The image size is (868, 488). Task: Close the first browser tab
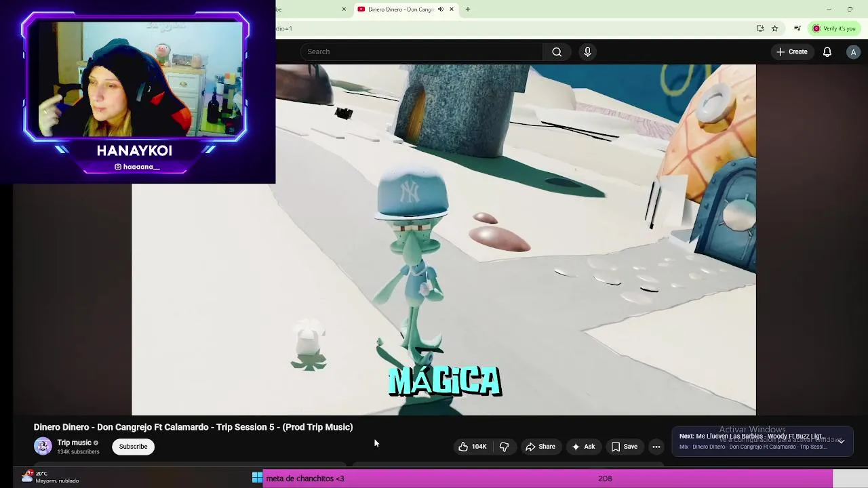pos(344,9)
